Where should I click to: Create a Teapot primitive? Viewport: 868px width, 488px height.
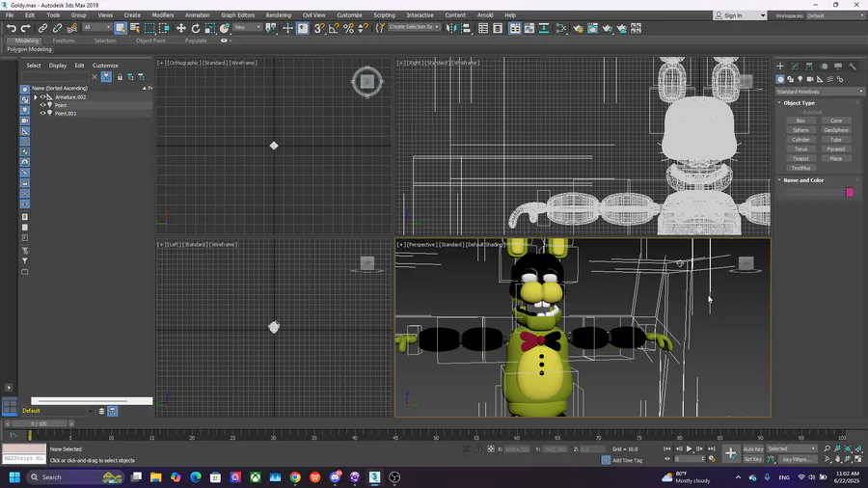coord(800,159)
